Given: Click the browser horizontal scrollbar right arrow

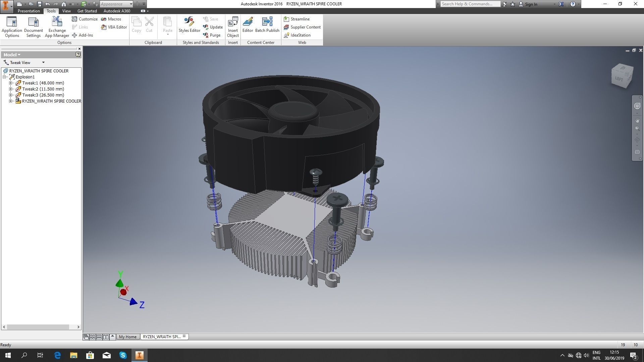Looking at the screenshot, I should [x=78, y=327].
